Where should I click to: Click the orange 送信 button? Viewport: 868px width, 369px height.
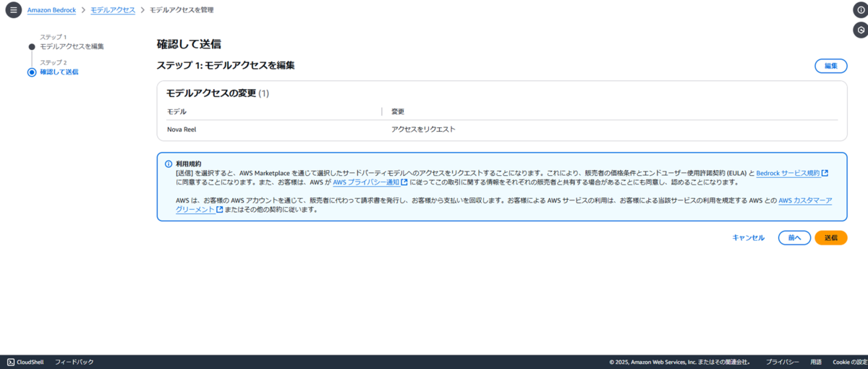click(x=831, y=237)
